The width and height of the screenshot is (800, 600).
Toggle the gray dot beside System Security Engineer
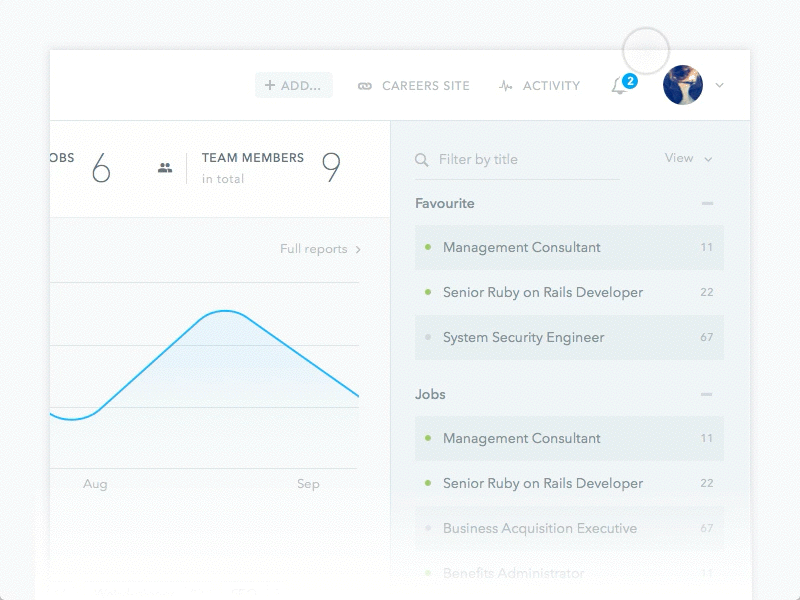point(429,338)
